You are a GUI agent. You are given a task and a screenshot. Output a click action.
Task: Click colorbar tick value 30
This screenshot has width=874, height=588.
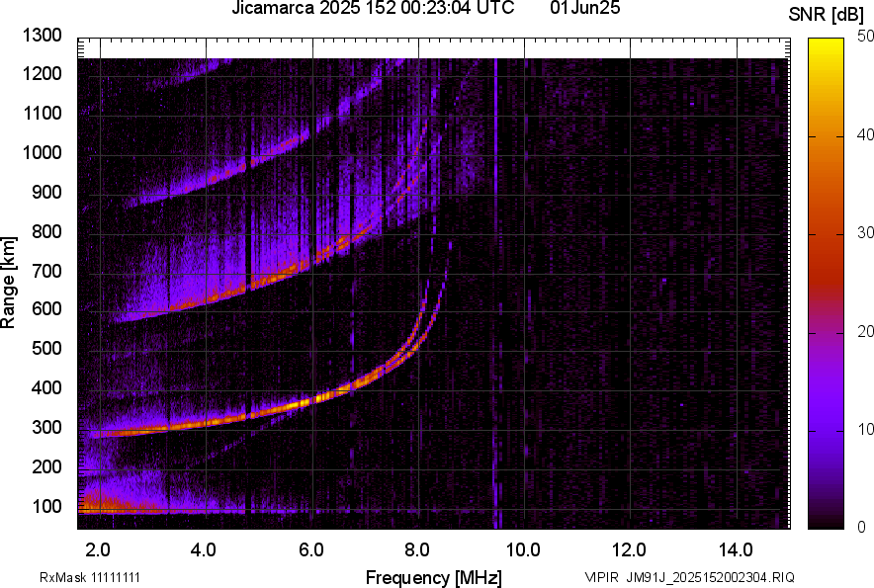865,232
